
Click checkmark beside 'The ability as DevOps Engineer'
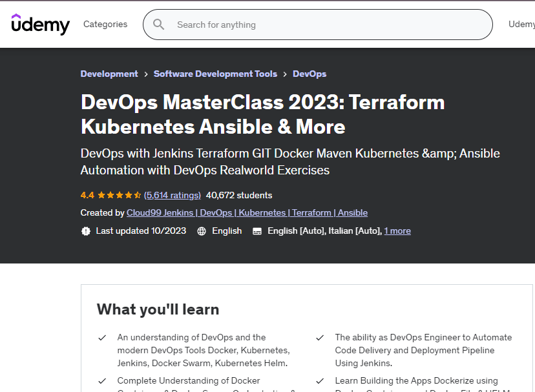pyautogui.click(x=320, y=338)
